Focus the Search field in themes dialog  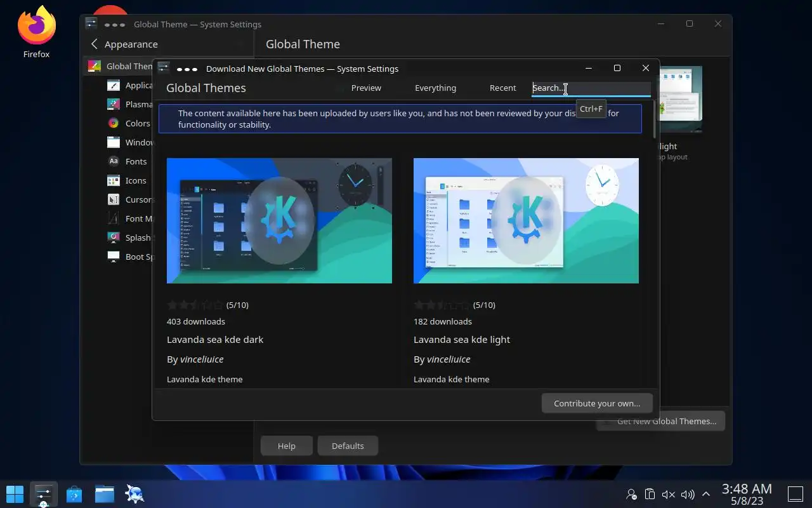click(591, 88)
